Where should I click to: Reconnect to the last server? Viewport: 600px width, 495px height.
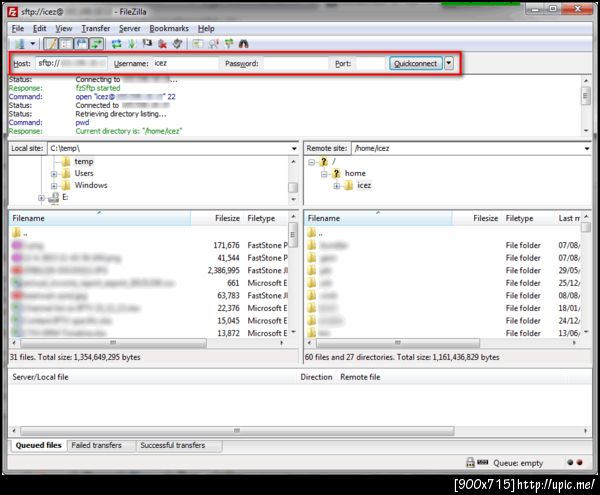click(x=177, y=44)
